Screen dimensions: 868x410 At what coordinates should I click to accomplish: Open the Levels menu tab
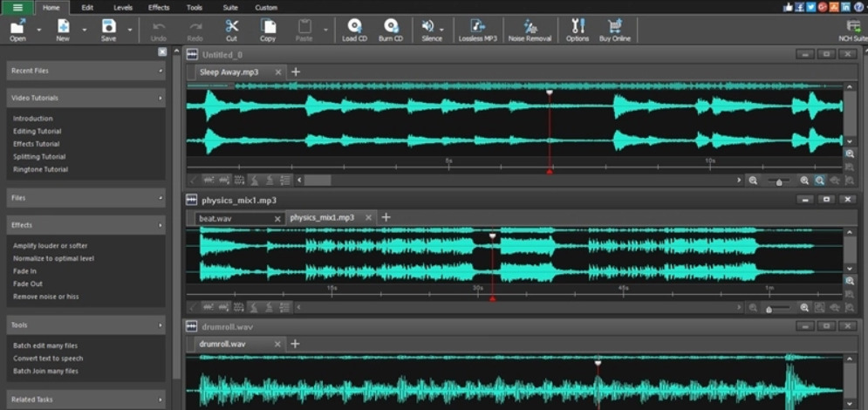tap(123, 7)
